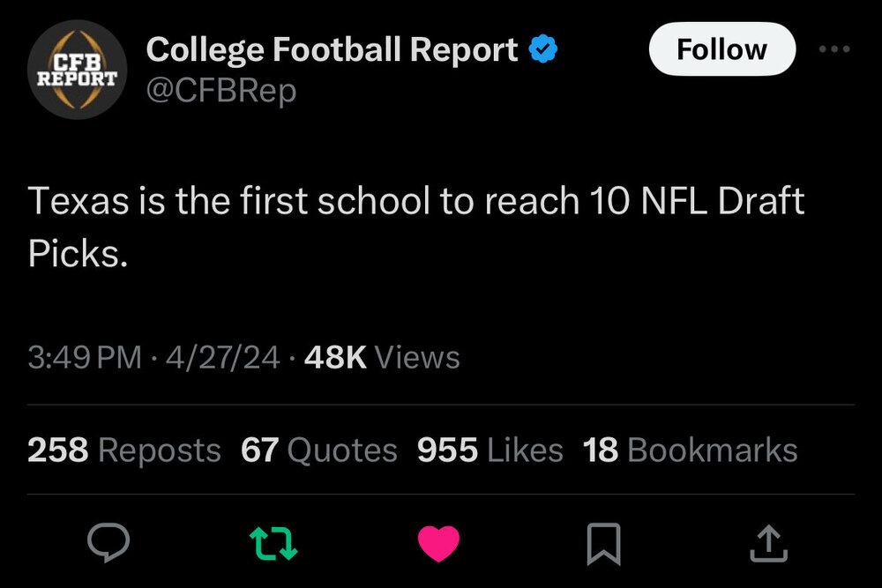This screenshot has height=588, width=882.
Task: View the 955 Likes list
Action: coord(490,450)
